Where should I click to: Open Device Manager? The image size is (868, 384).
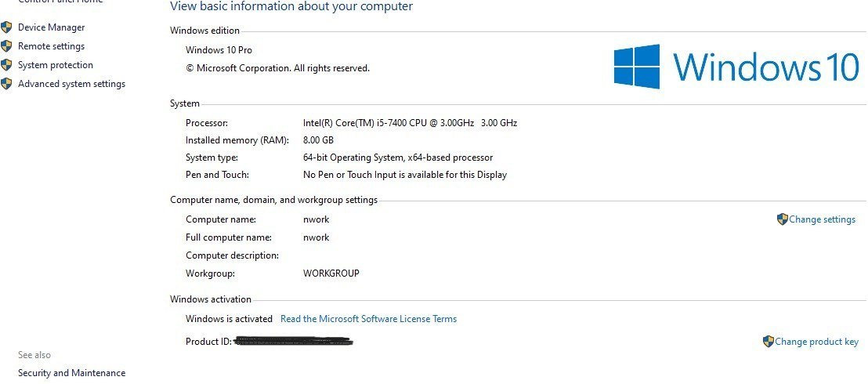(x=52, y=27)
